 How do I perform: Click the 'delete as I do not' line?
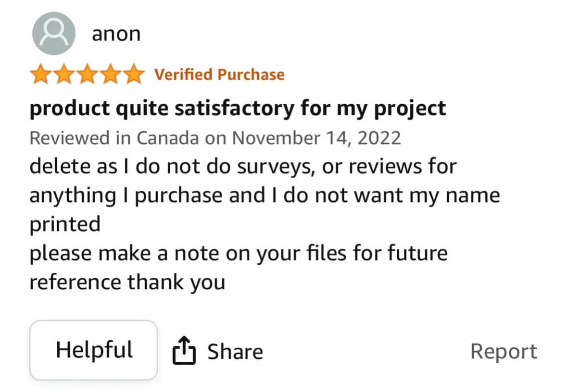(x=243, y=167)
